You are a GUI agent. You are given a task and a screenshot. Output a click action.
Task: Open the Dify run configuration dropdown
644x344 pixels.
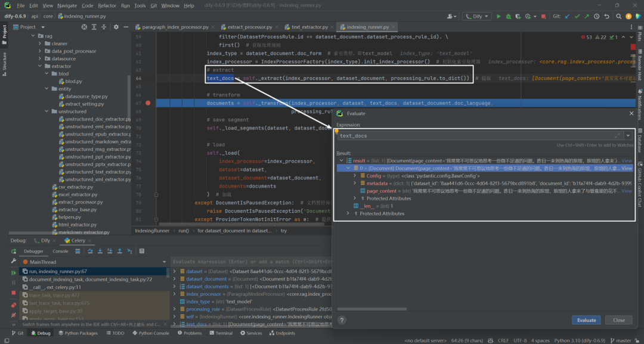tap(477, 17)
